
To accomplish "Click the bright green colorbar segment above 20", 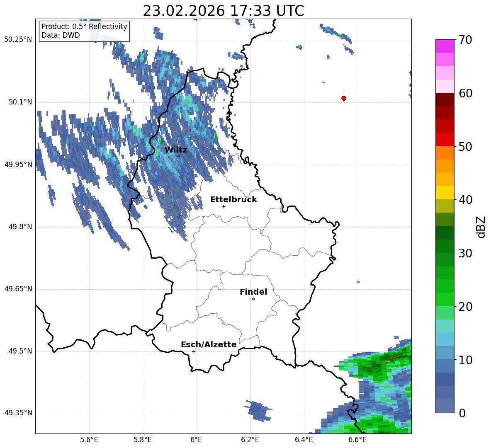I will 445,300.
